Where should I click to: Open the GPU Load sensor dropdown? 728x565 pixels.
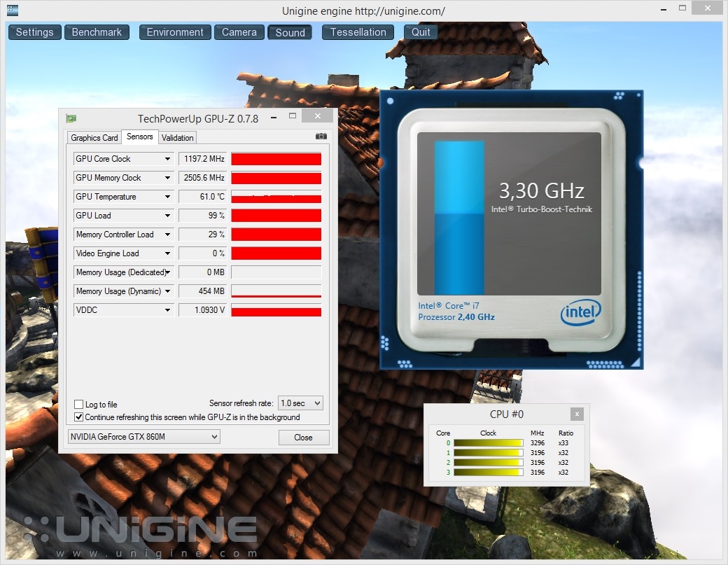point(167,216)
